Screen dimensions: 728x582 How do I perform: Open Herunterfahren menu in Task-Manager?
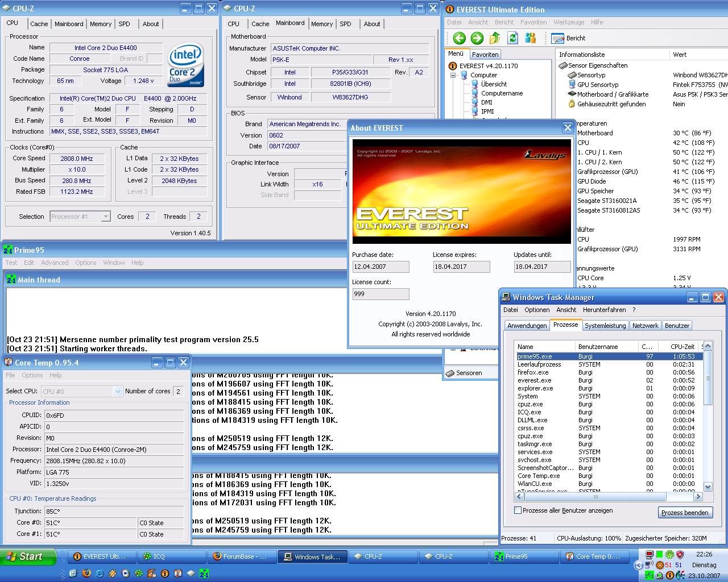pyautogui.click(x=604, y=310)
